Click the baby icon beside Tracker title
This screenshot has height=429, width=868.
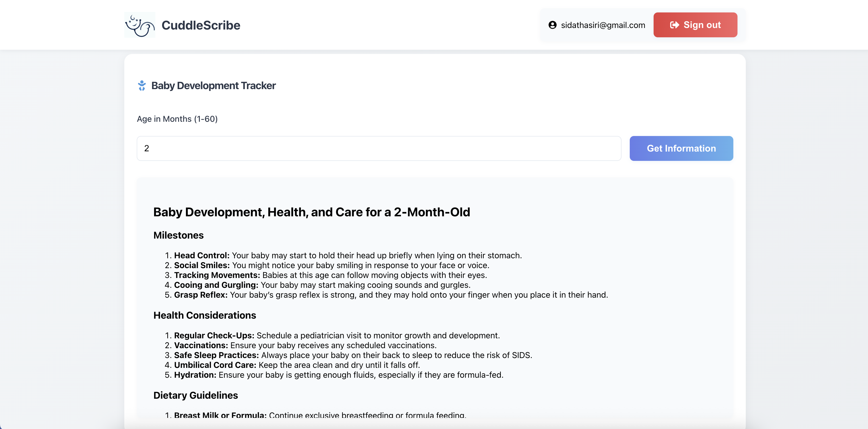(142, 85)
